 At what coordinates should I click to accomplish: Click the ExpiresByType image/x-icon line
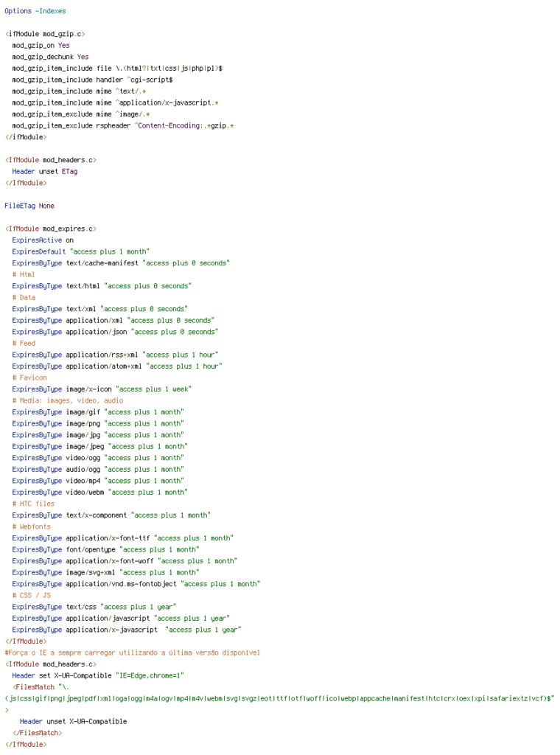coord(102,389)
